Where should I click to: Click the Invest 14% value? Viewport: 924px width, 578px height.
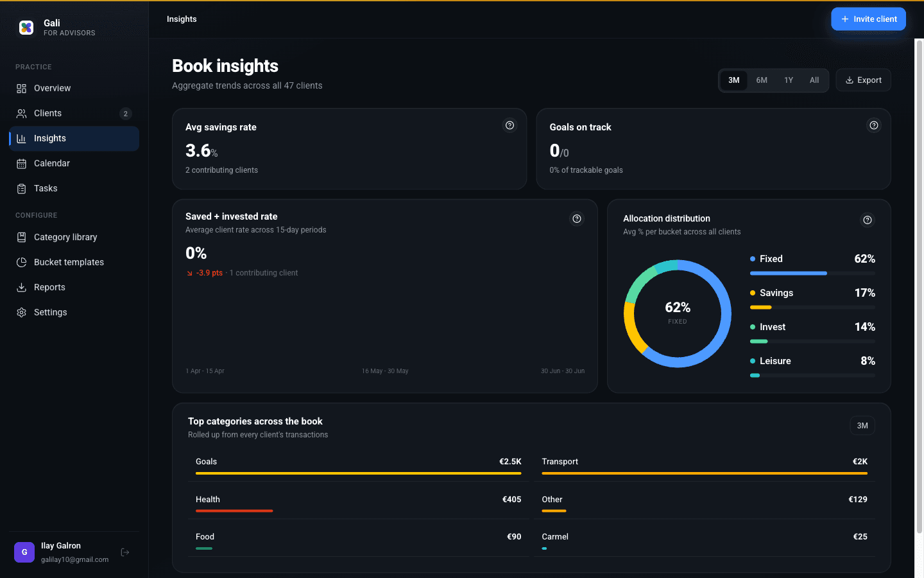(864, 327)
